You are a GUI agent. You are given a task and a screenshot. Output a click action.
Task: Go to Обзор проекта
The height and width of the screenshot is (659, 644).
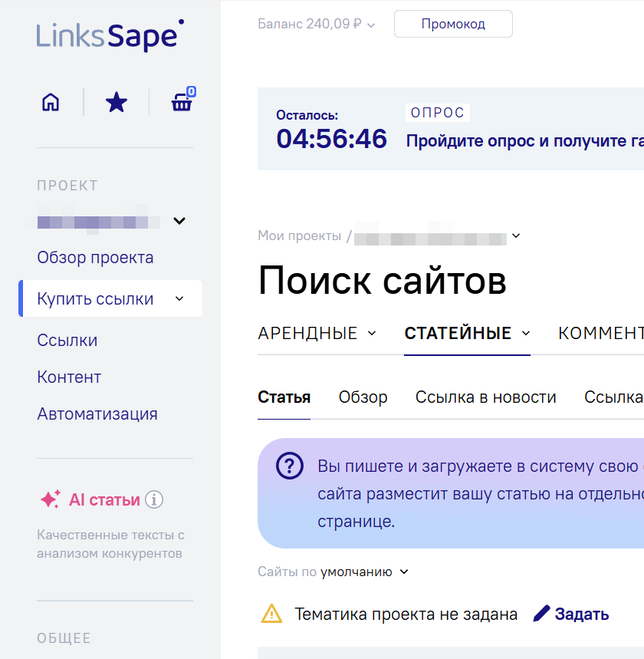point(95,258)
